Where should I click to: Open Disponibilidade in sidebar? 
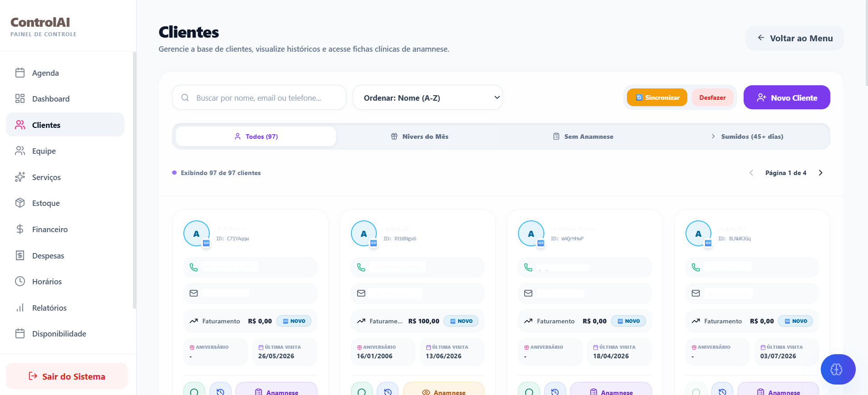(65, 333)
